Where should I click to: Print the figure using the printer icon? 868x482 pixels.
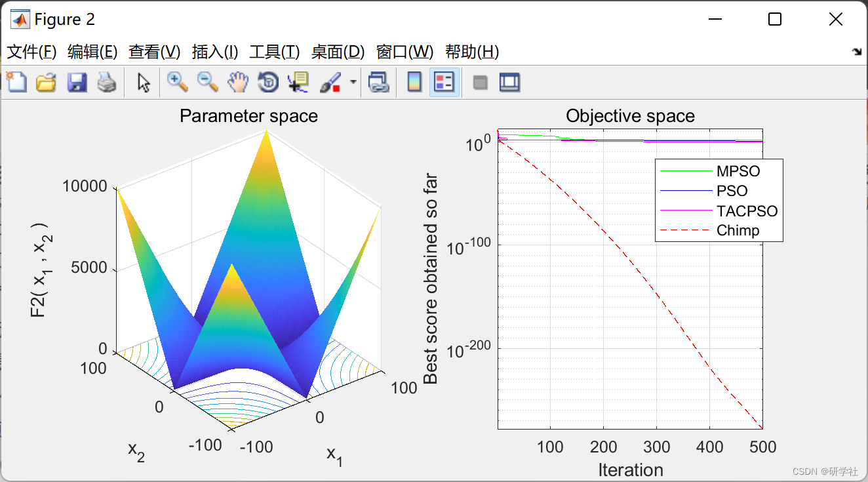point(107,82)
